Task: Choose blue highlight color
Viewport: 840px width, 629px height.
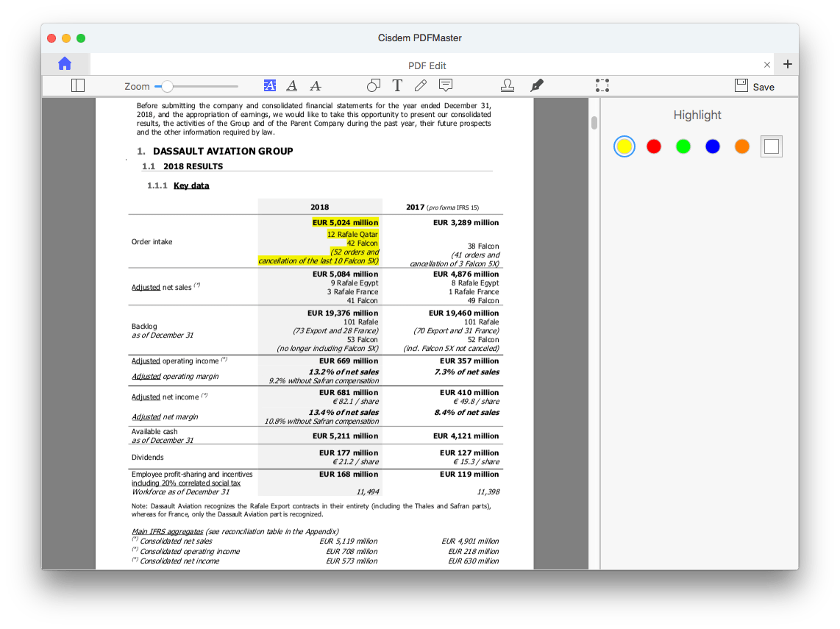Action: [x=713, y=146]
